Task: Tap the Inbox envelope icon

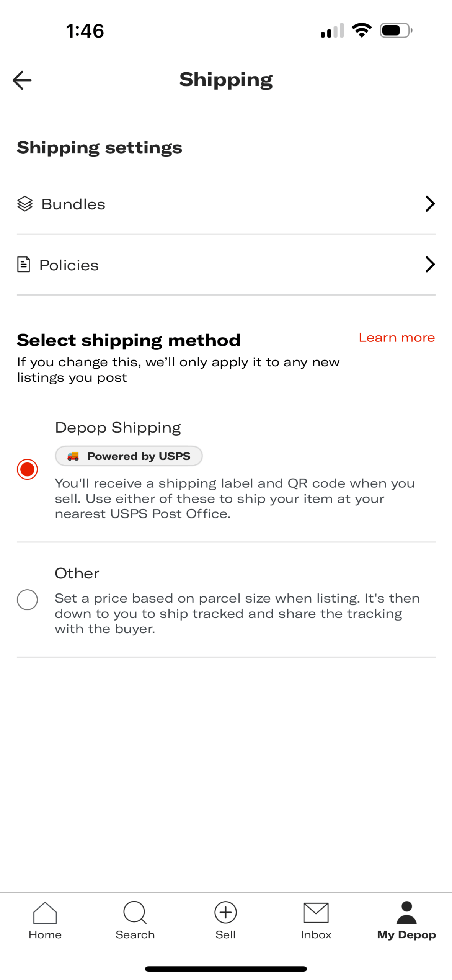Action: point(316,912)
